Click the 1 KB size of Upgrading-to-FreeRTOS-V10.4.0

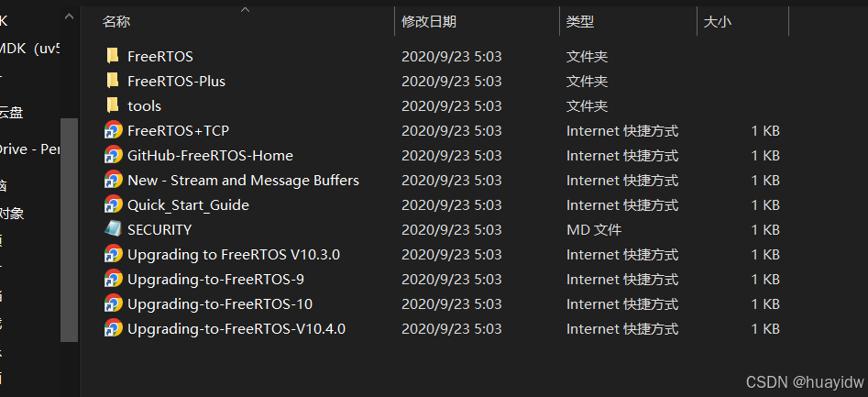point(765,329)
